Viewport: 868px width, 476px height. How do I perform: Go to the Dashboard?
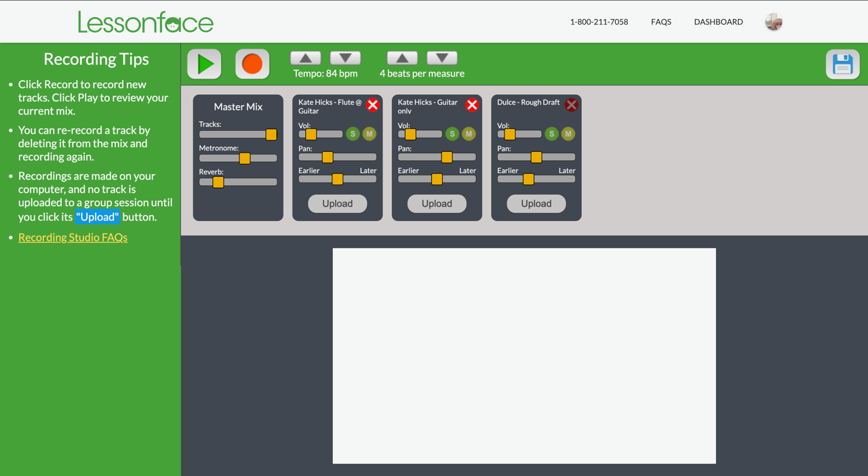click(x=718, y=22)
